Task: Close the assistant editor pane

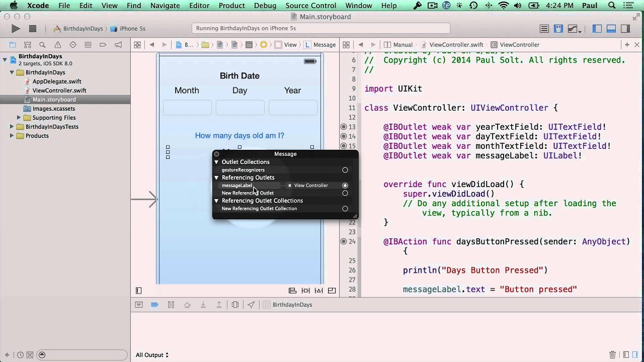Action: (637, 45)
